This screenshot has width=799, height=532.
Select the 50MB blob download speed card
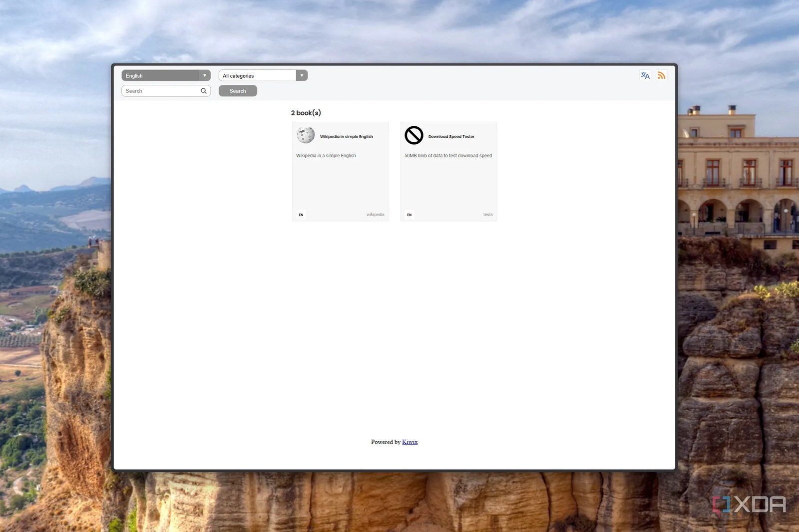(x=448, y=172)
